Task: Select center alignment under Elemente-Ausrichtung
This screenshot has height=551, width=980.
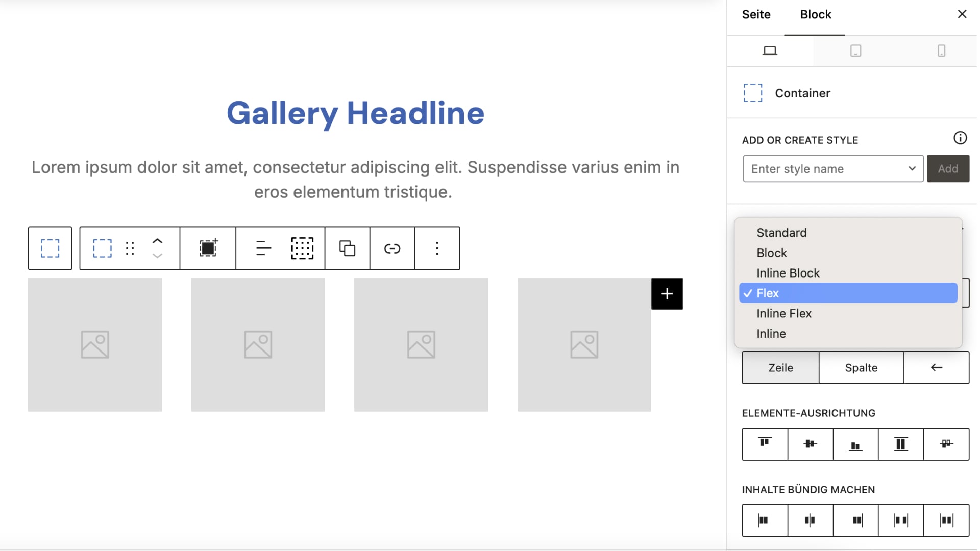Action: 810,444
